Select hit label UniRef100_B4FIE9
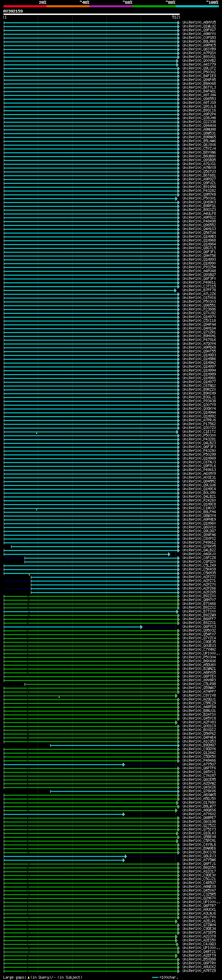This screenshot has height=980, width=222. click(199, 76)
